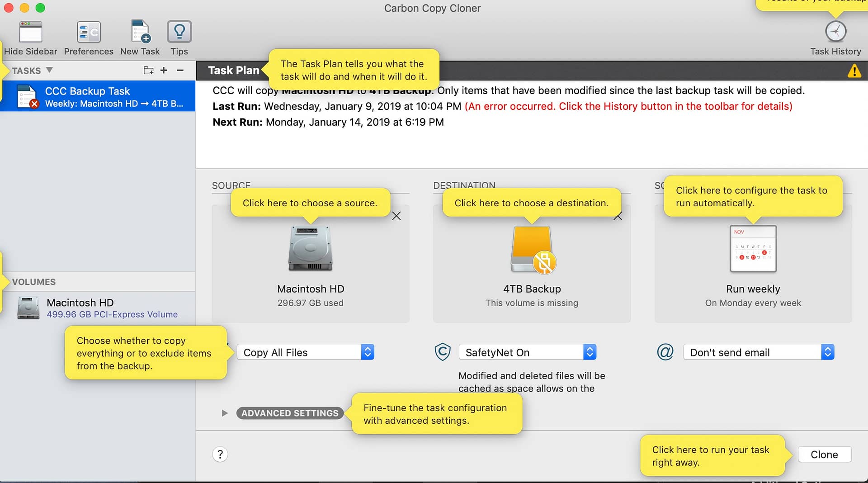Click the Run weekly calendar icon
The width and height of the screenshot is (868, 483).
pos(753,248)
